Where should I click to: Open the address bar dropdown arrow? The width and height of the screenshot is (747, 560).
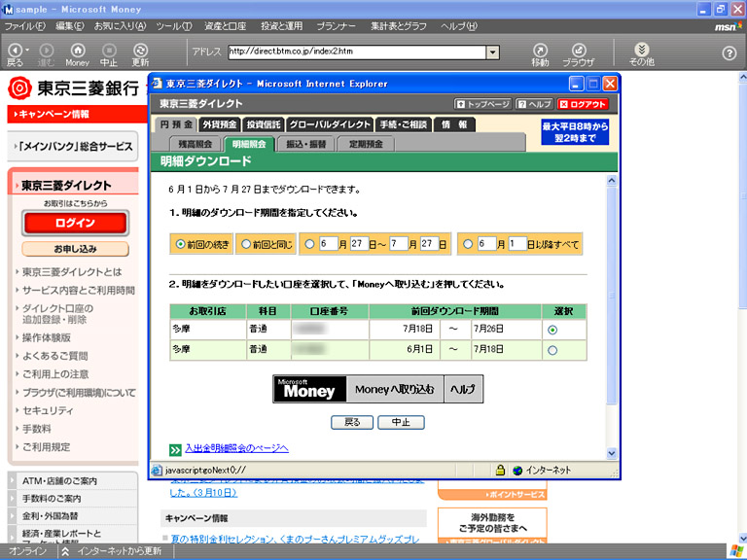(x=492, y=52)
